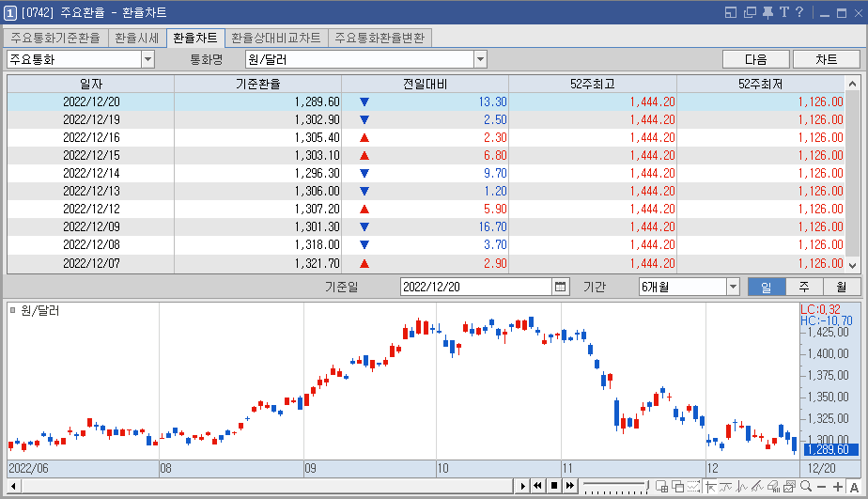Pin the window with pushpin icon

point(767,12)
